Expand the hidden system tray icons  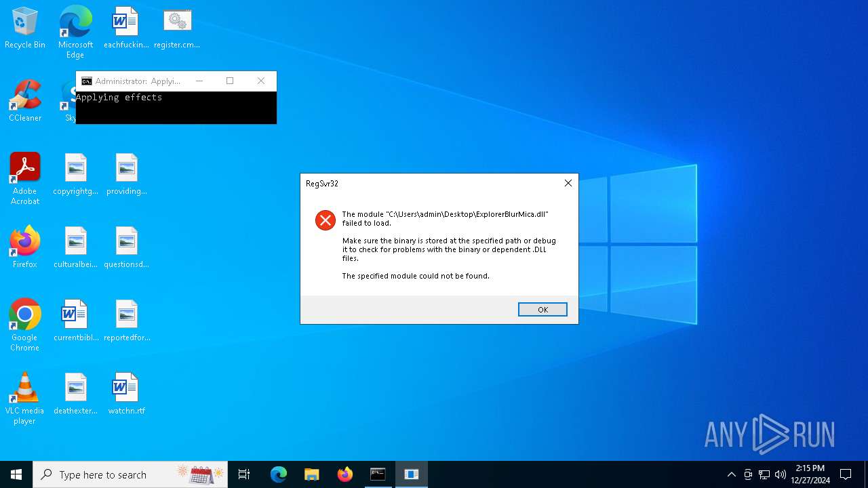731,474
